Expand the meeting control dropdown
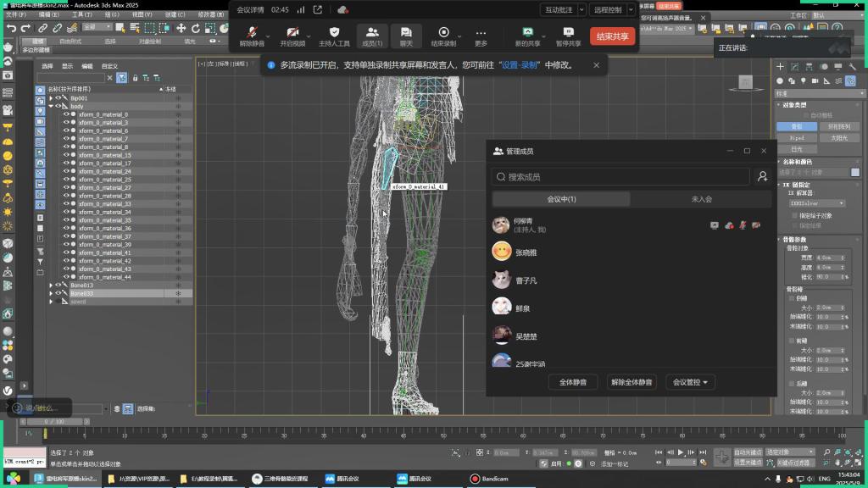The image size is (868, 488). point(690,382)
